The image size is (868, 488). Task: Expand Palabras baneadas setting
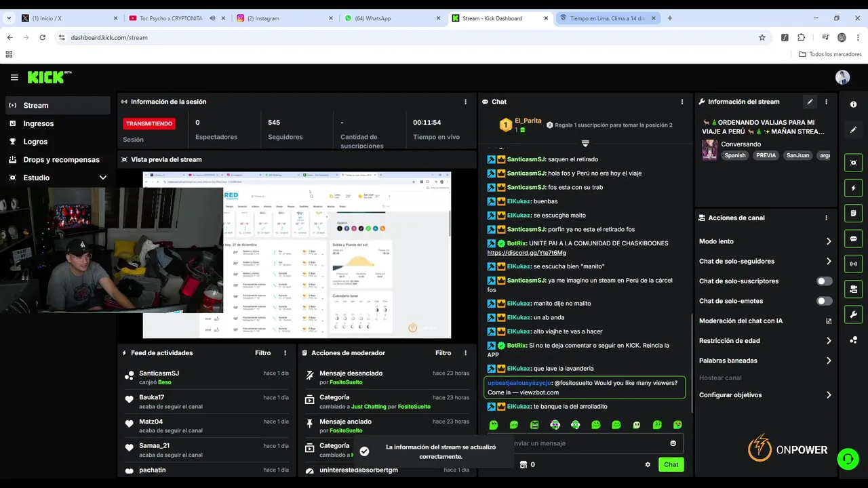click(765, 361)
